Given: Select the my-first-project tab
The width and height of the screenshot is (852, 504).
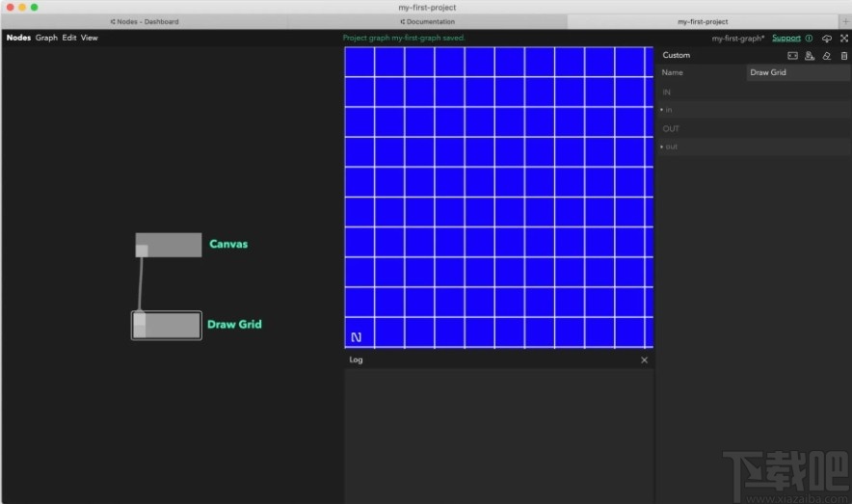Looking at the screenshot, I should coord(703,22).
